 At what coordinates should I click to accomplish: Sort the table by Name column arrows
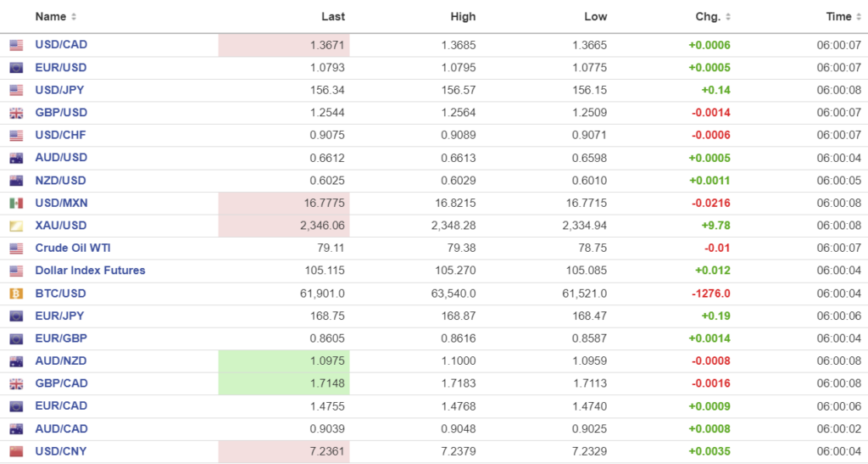coord(74,17)
